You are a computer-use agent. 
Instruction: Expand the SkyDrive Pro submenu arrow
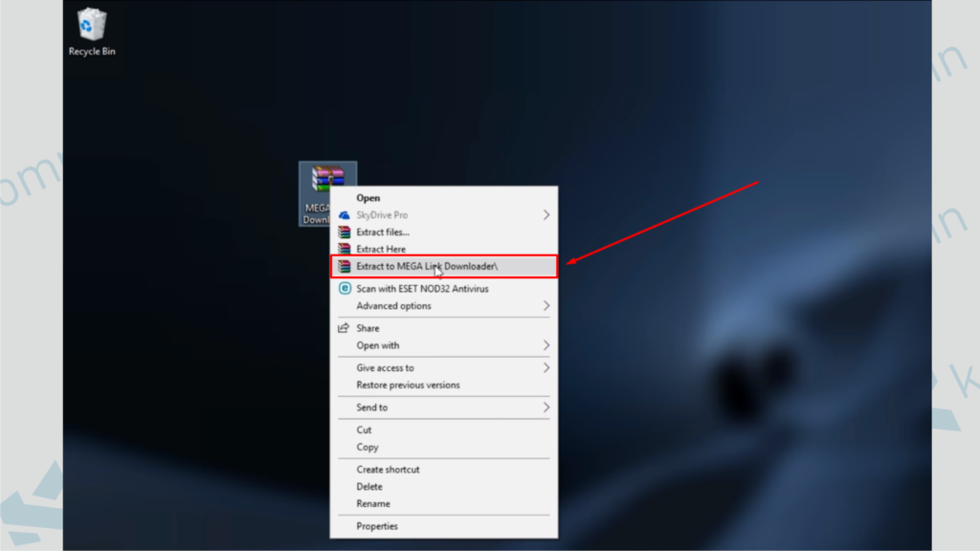point(546,215)
